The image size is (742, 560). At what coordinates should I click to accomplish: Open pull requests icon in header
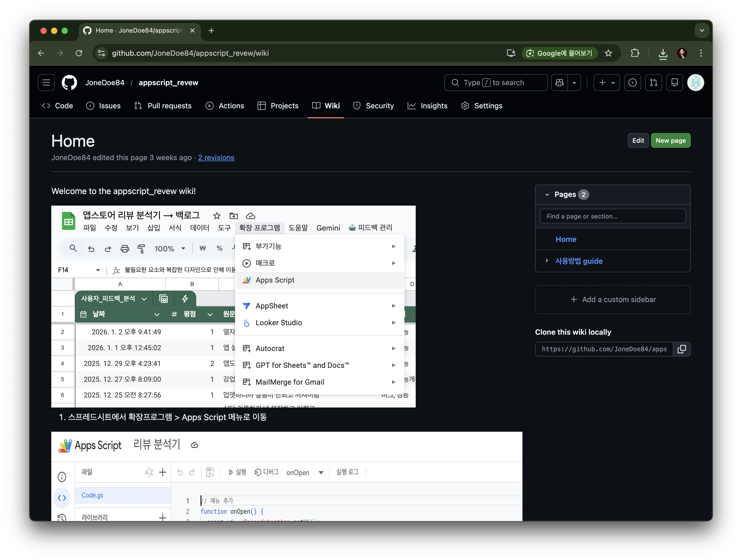(653, 83)
